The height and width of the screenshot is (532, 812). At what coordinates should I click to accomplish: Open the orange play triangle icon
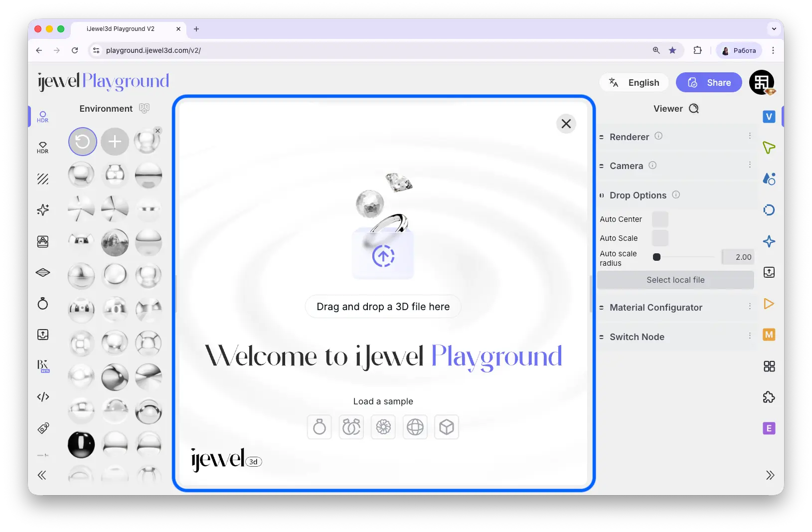769,304
